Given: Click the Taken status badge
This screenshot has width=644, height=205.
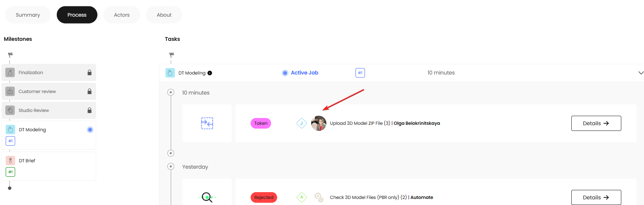Looking at the screenshot, I should (x=261, y=123).
